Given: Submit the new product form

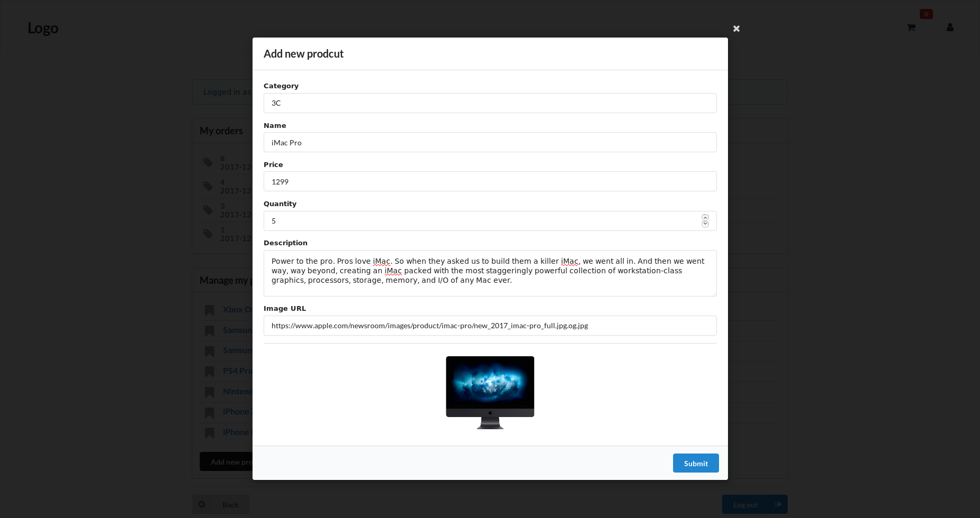Looking at the screenshot, I should 695,463.
